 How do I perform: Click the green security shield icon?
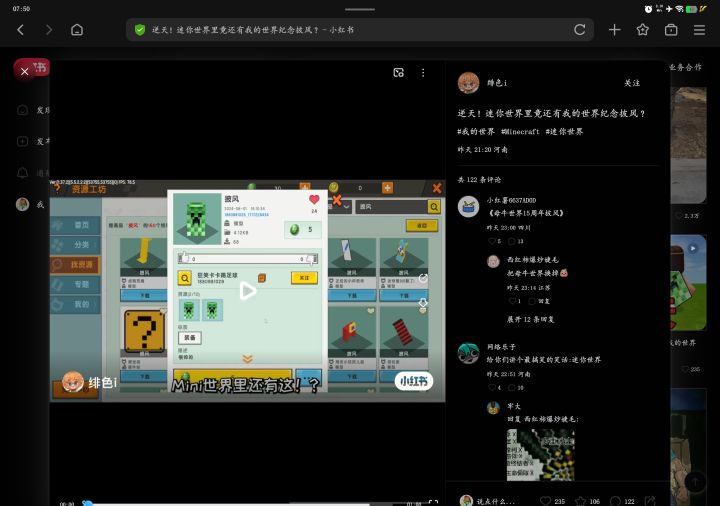point(140,30)
